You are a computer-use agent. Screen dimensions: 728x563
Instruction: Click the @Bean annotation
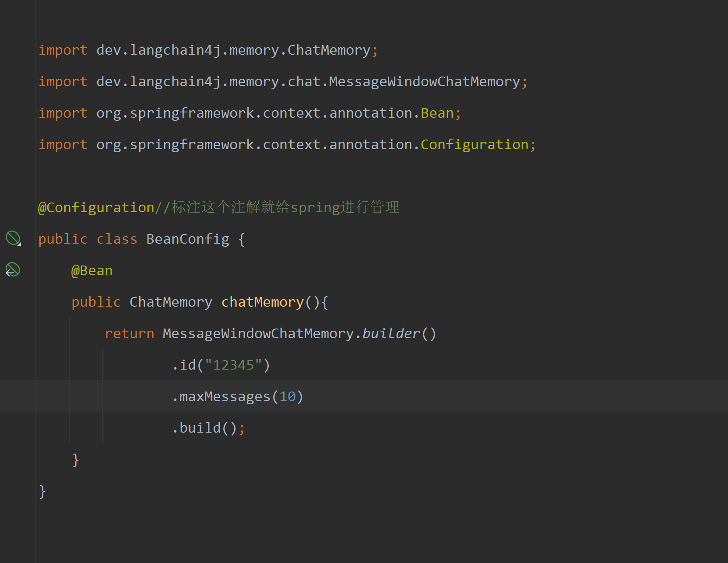(x=91, y=270)
